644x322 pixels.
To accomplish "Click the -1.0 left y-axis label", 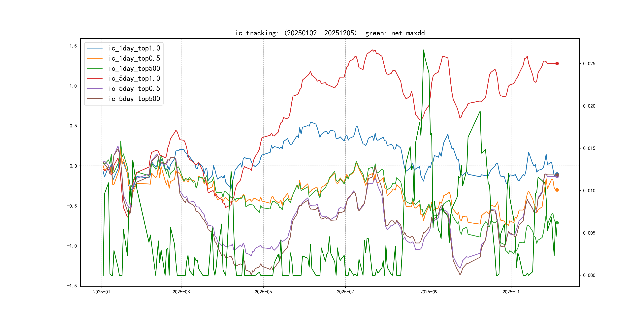I will [x=72, y=246].
